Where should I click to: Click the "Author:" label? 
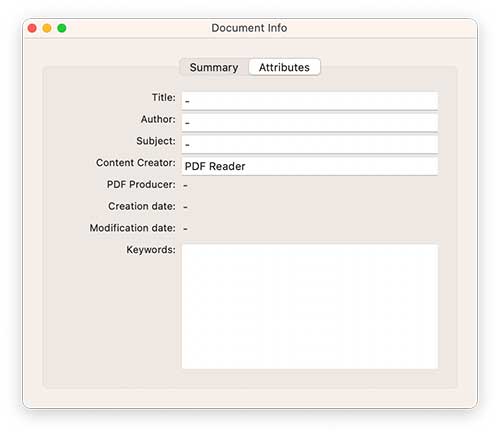point(158,119)
